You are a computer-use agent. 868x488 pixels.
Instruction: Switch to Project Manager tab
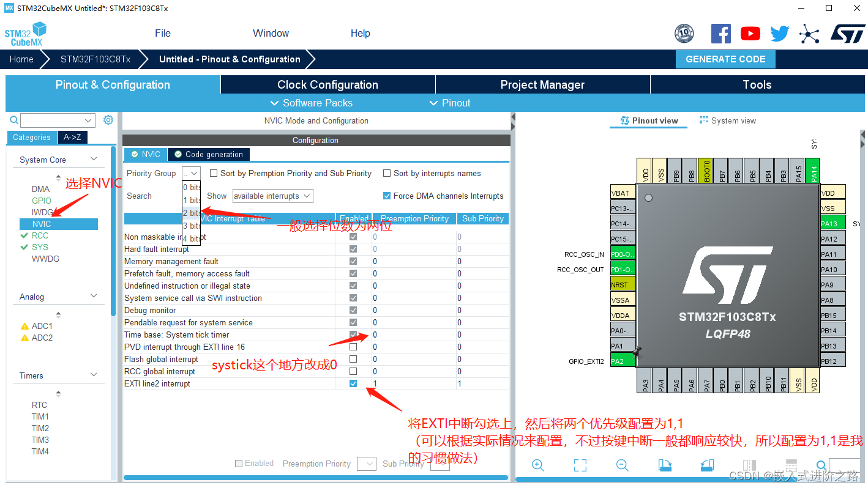pos(543,84)
